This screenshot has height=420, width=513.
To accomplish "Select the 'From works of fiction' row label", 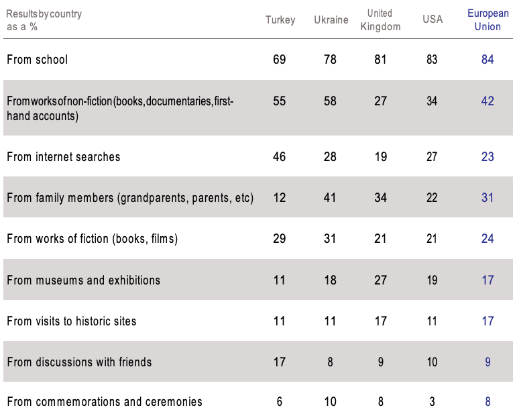I will [92, 239].
